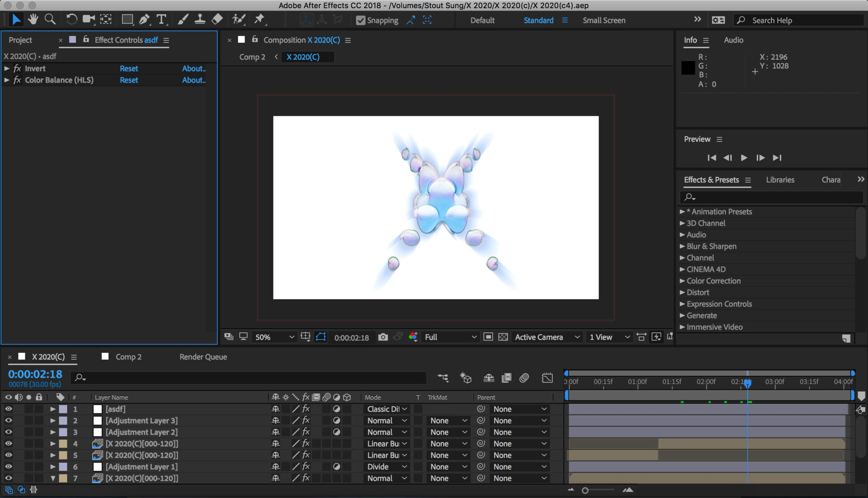Toggle adjustment layer switch on the asdf layer

[x=336, y=409]
